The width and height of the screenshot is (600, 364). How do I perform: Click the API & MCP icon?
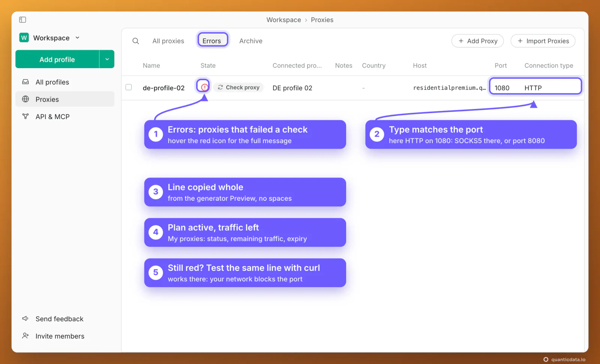coord(25,116)
